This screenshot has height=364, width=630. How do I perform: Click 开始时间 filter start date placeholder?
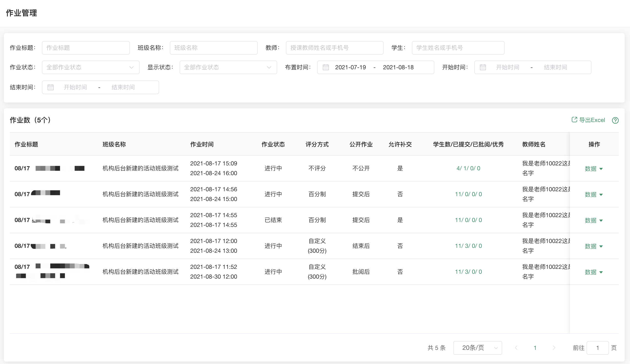[x=508, y=67]
